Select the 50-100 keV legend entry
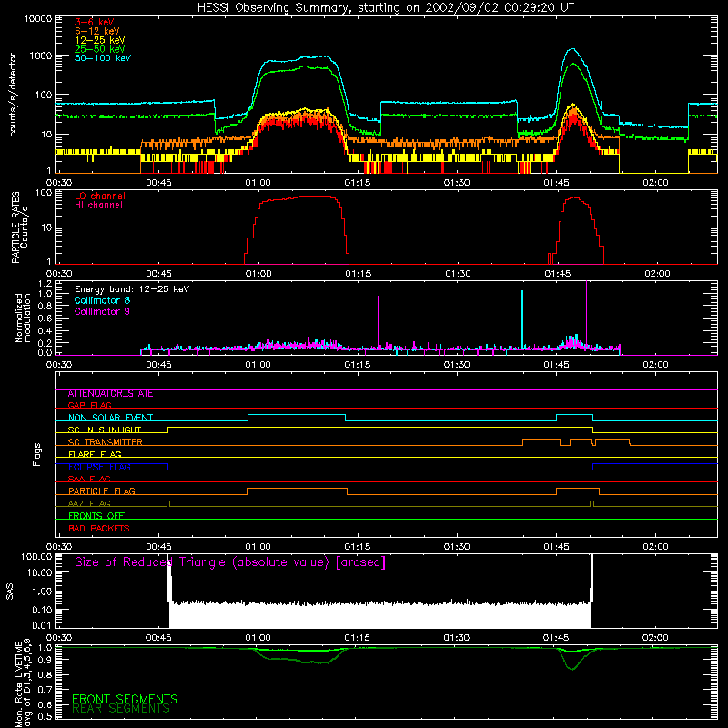 (x=103, y=58)
